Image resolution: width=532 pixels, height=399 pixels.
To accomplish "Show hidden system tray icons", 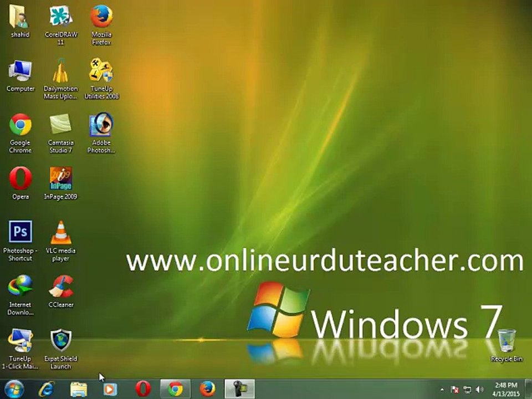I will [x=442, y=390].
